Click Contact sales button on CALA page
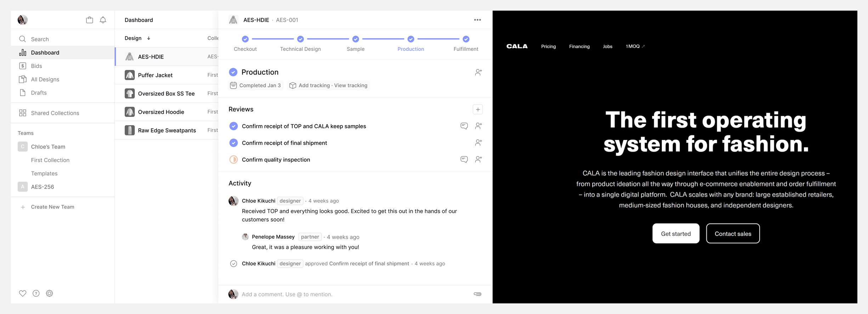 tap(733, 234)
